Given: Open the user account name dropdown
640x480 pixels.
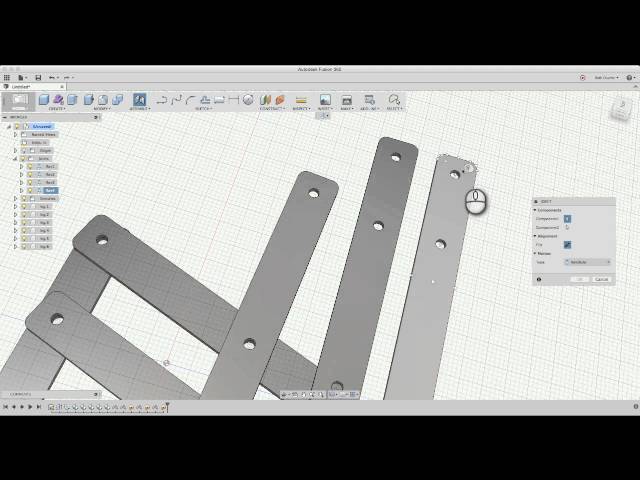Looking at the screenshot, I should coord(606,78).
